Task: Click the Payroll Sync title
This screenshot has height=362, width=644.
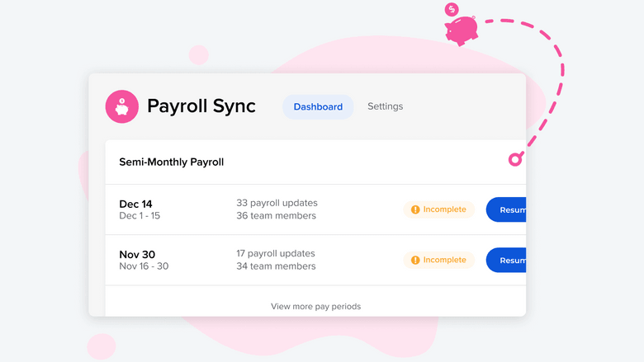Action: pyautogui.click(x=201, y=106)
